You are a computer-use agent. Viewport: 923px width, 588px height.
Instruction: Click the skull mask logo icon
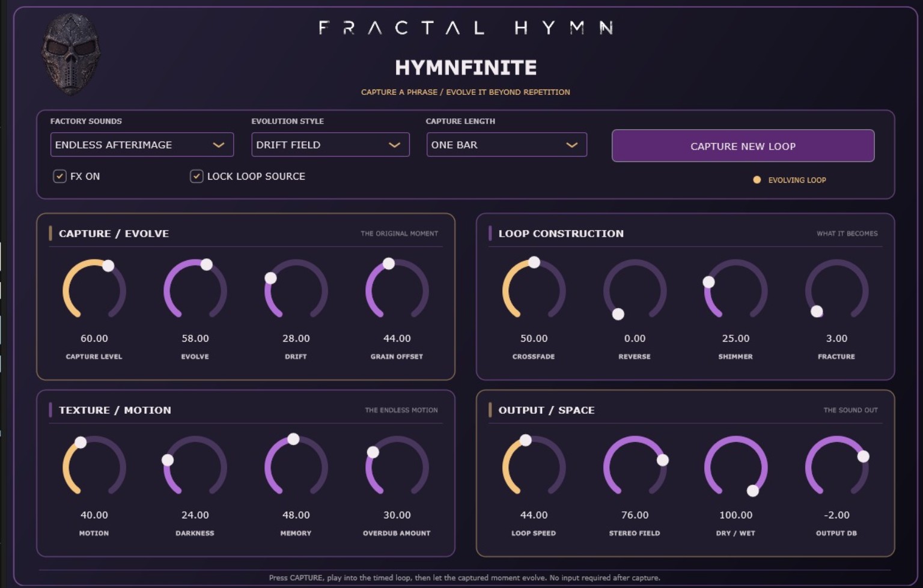[x=71, y=54]
